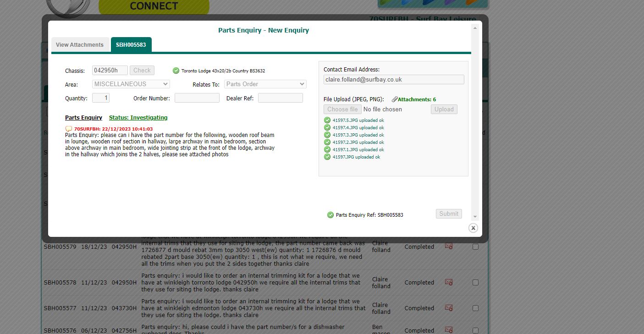644x334 pixels.
Task: Click the speech bubble comment icon
Action: click(x=69, y=129)
